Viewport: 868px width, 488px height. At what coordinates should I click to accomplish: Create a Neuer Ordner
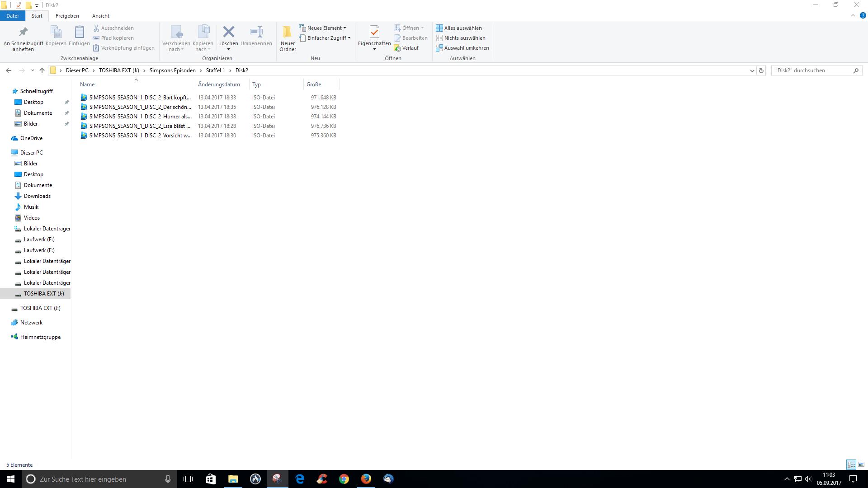(x=288, y=38)
